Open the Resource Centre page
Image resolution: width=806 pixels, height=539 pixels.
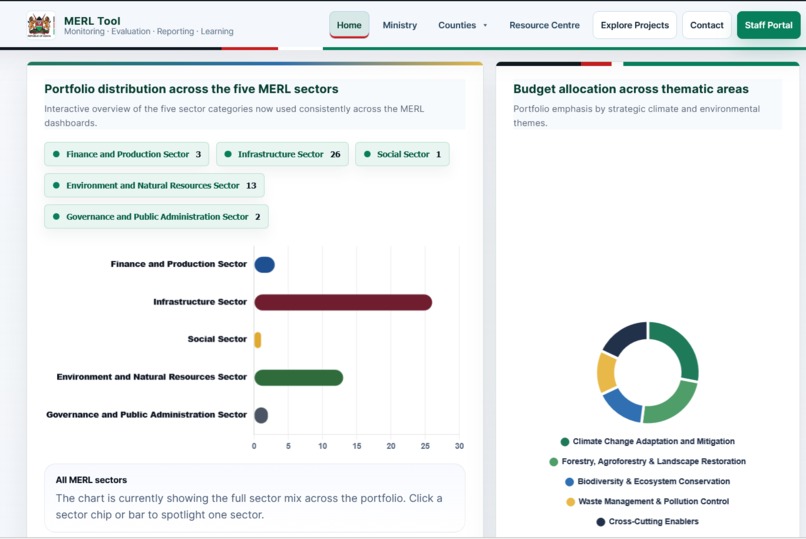544,25
